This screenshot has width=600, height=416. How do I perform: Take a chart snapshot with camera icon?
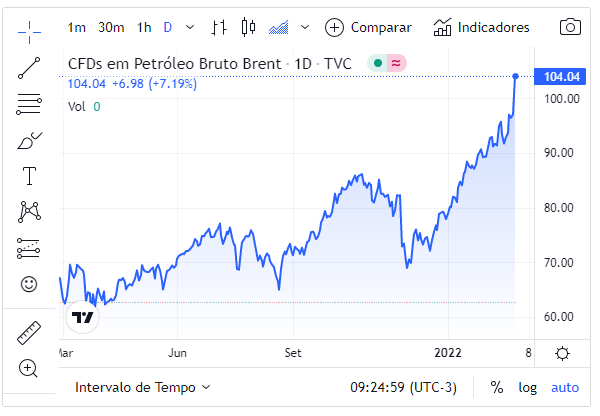(x=570, y=27)
